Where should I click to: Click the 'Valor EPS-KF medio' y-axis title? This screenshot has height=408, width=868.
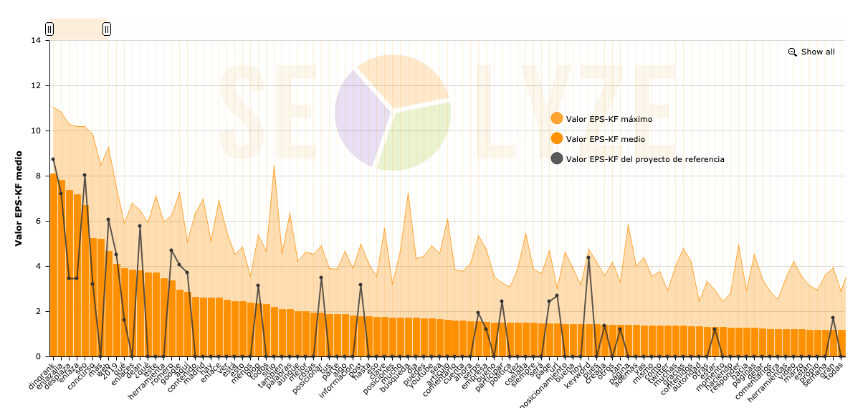(x=19, y=198)
